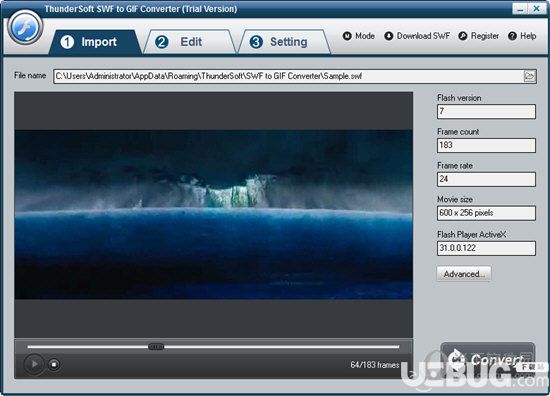Open the Advanced... settings

pos(464,274)
